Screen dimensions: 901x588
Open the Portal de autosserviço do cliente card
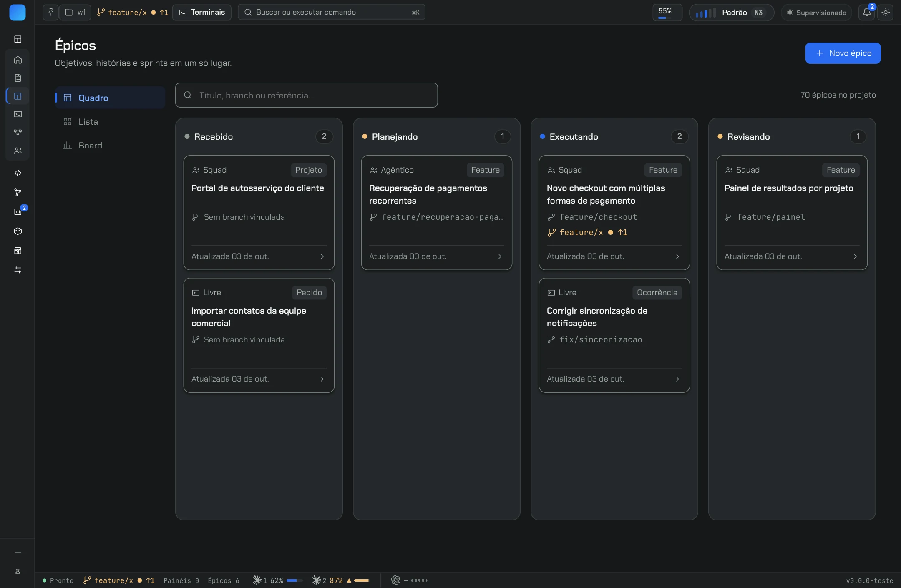point(259,213)
